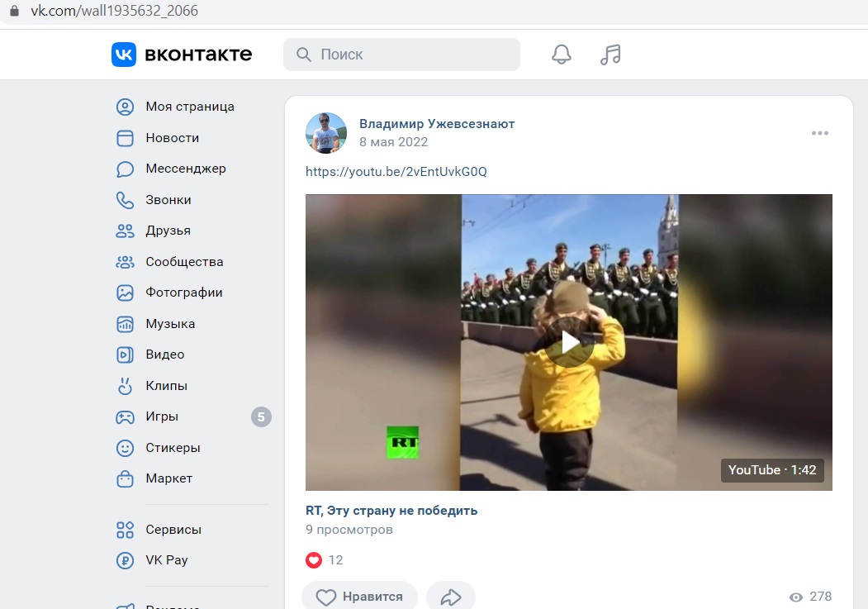Image resolution: width=868 pixels, height=609 pixels.
Task: Click the Сообщества group icon
Action: pos(125,262)
